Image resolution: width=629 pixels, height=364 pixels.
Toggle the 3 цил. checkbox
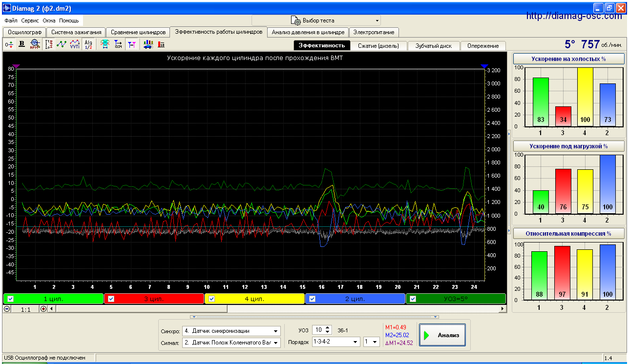pos(111,299)
